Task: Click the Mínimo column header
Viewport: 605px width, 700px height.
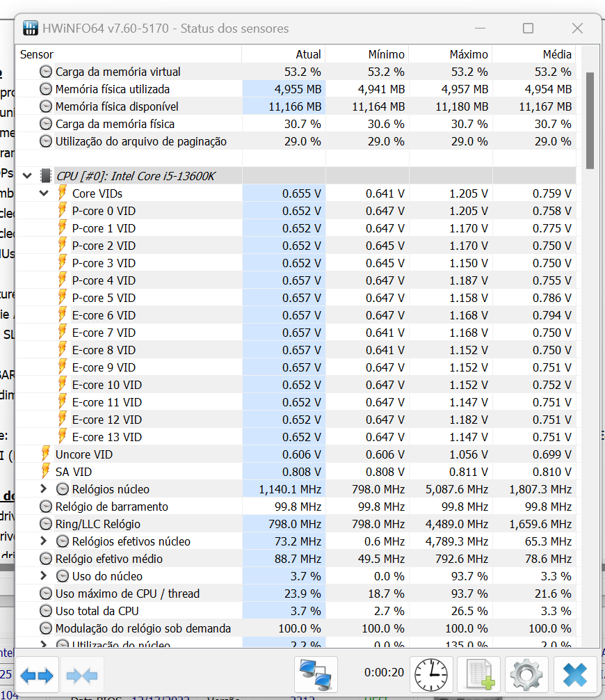Action: click(367, 54)
